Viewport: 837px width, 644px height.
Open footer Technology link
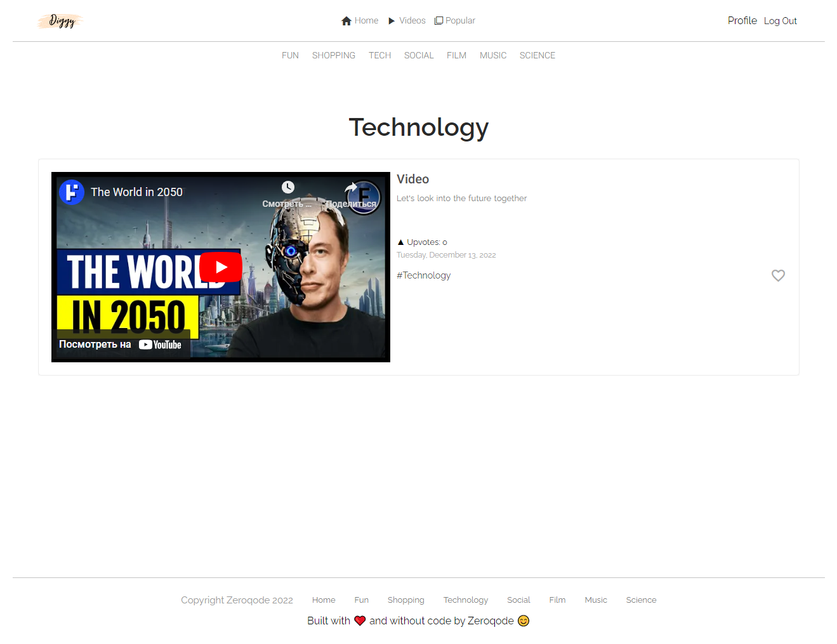pyautogui.click(x=466, y=600)
